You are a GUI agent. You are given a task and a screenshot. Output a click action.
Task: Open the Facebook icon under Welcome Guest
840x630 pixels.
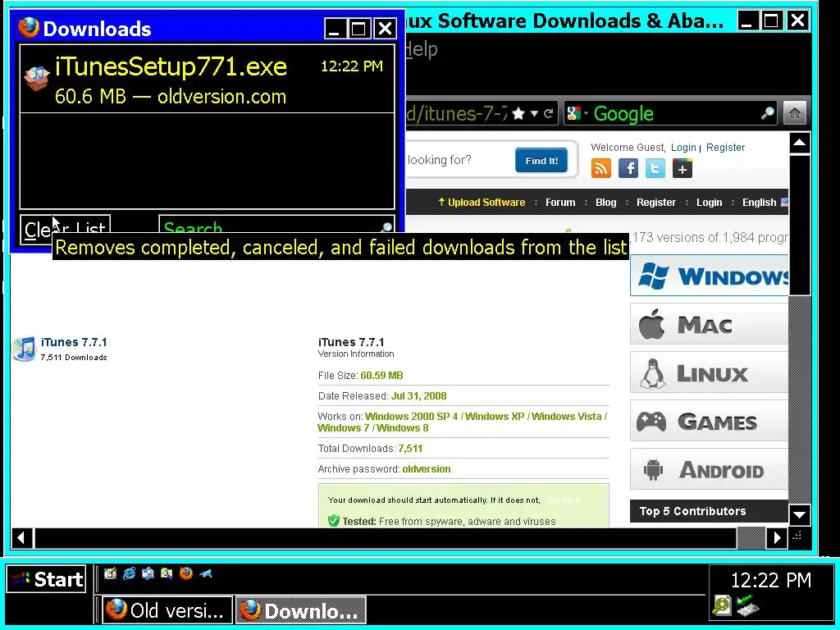[x=628, y=168]
